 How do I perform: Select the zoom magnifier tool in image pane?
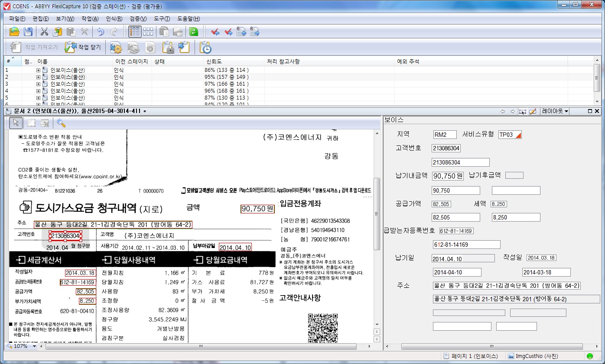coord(61,123)
